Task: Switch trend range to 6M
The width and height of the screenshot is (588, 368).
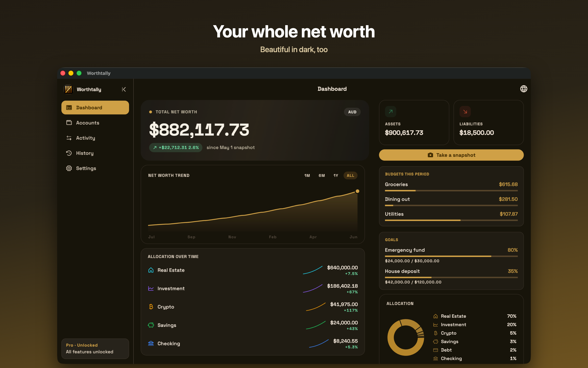Action: coord(322,175)
